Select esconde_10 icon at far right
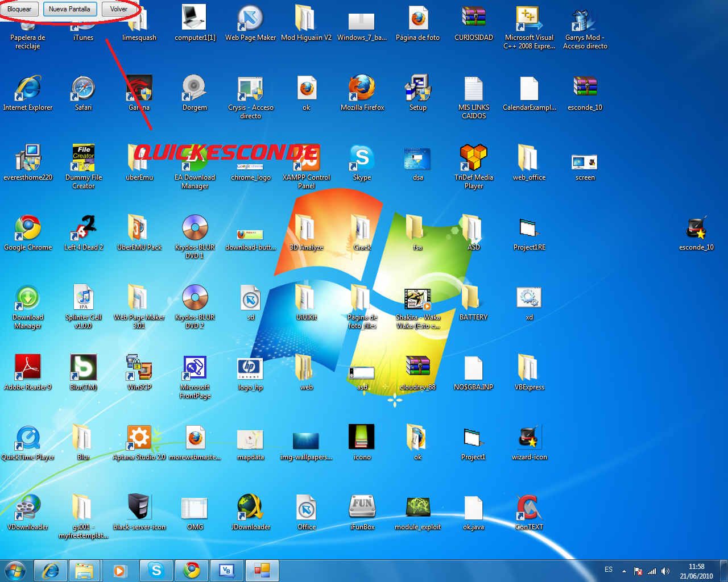The image size is (728, 582). pos(696,234)
